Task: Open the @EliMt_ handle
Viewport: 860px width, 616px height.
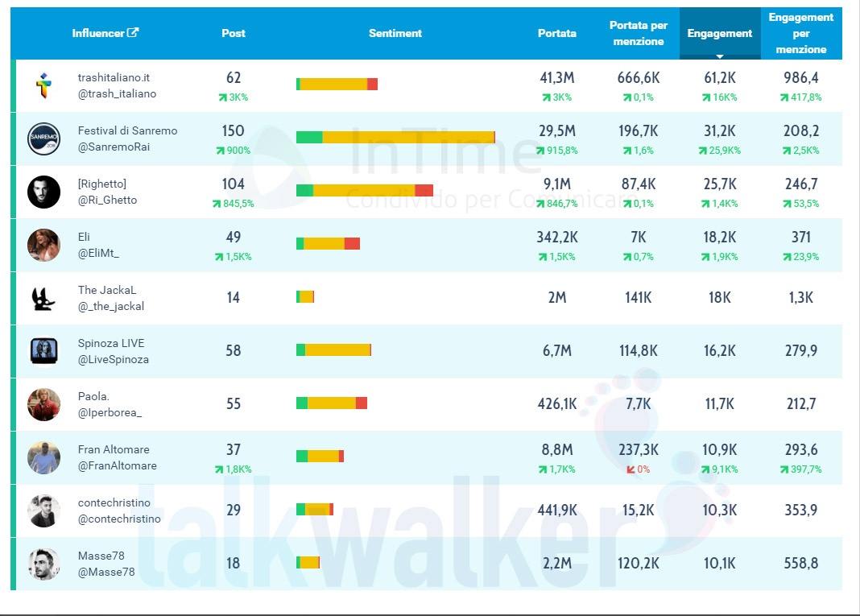Action: tap(98, 254)
